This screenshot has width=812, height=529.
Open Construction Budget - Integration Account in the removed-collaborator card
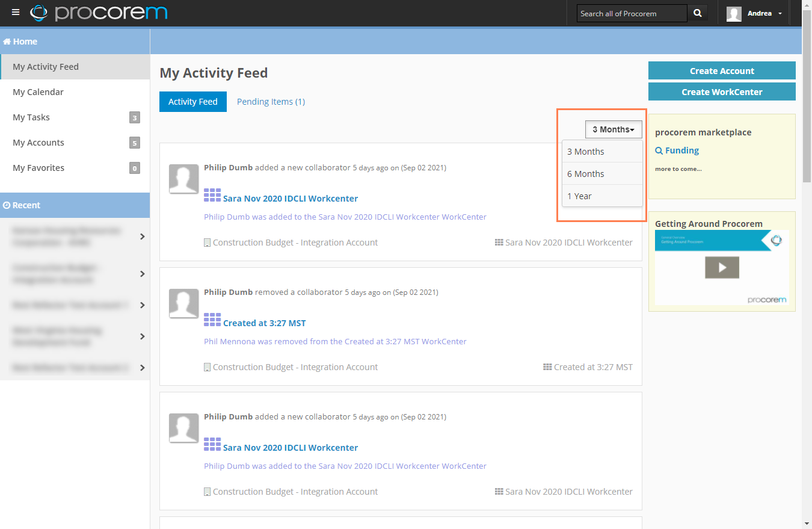[x=295, y=367]
